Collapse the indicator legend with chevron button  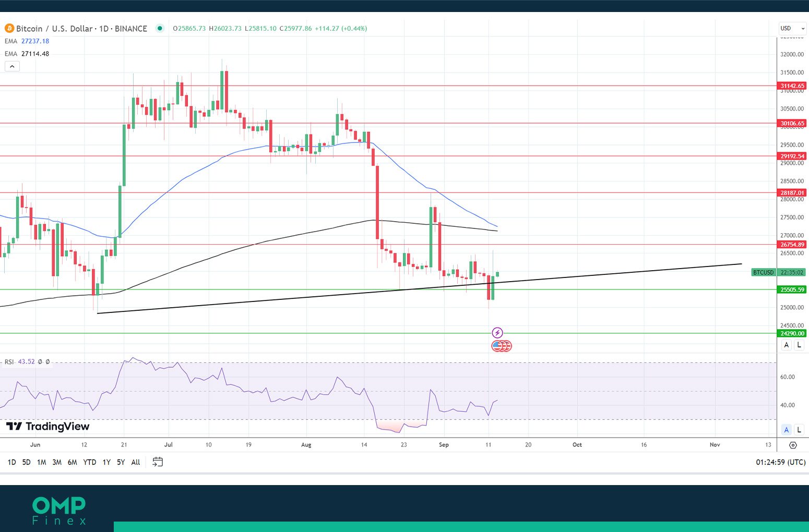coord(12,66)
